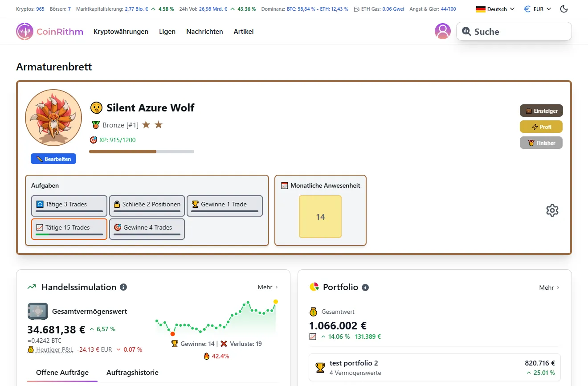Open the Portfolio info icon
This screenshot has height=386, width=588.
click(x=365, y=287)
